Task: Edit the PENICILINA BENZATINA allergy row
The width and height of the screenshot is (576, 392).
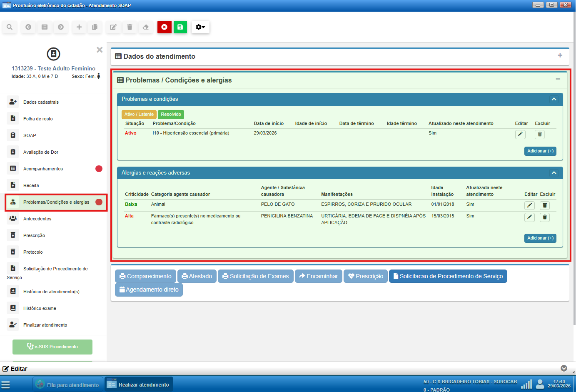Action: click(x=529, y=217)
